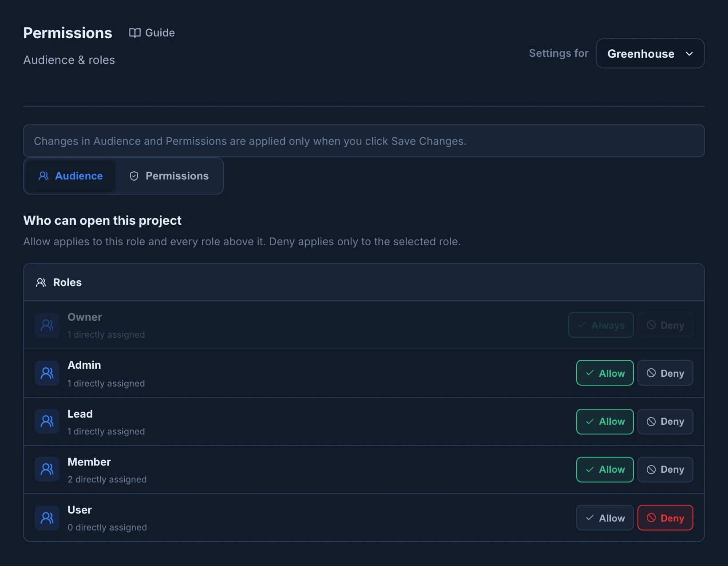Set User role to Allow

click(x=605, y=518)
